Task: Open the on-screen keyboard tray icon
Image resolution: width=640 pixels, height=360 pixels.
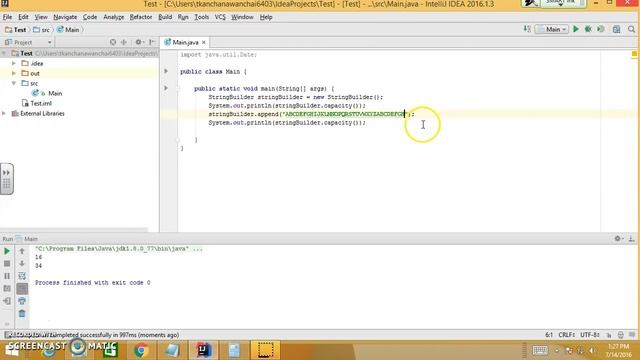Action: click(540, 350)
